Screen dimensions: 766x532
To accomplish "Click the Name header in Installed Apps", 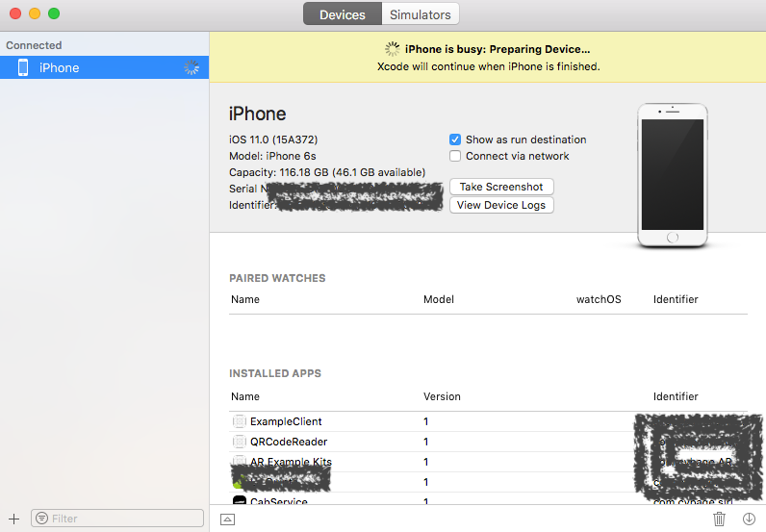I will point(245,396).
